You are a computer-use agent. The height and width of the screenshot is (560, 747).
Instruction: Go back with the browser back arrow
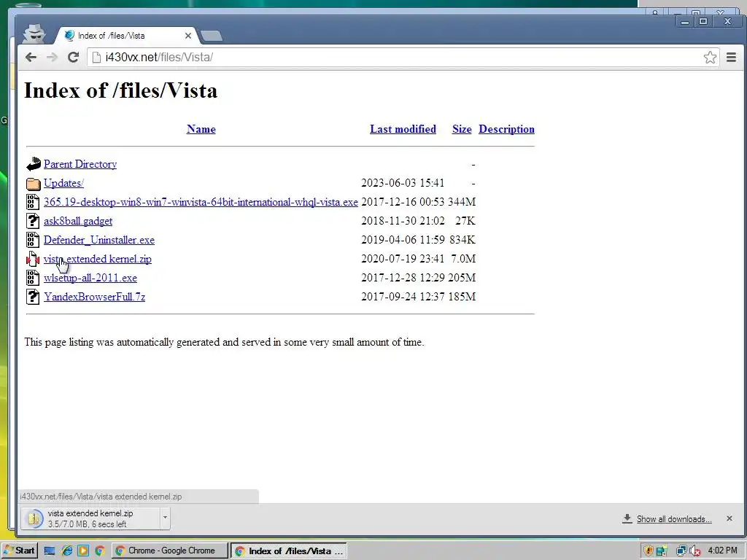[31, 58]
